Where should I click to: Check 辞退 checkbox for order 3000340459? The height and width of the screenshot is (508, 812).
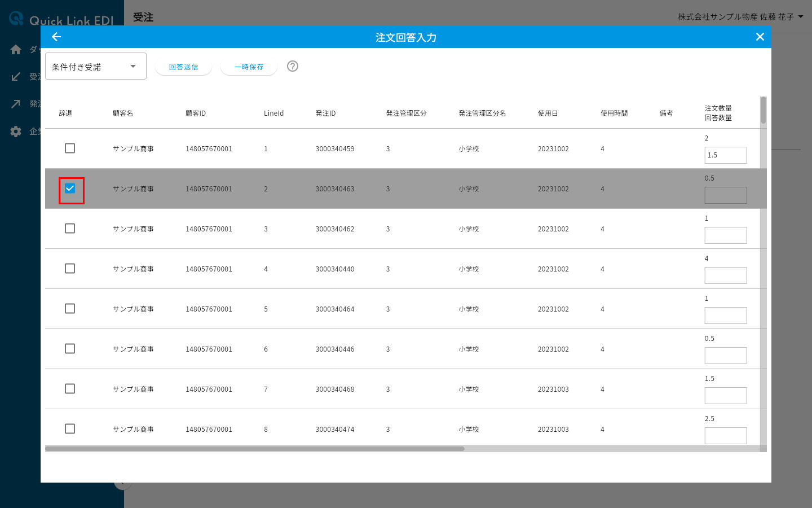tap(70, 148)
